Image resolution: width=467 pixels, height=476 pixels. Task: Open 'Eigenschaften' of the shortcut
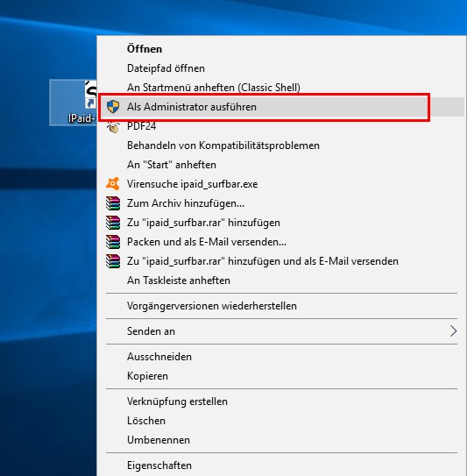[x=159, y=465]
